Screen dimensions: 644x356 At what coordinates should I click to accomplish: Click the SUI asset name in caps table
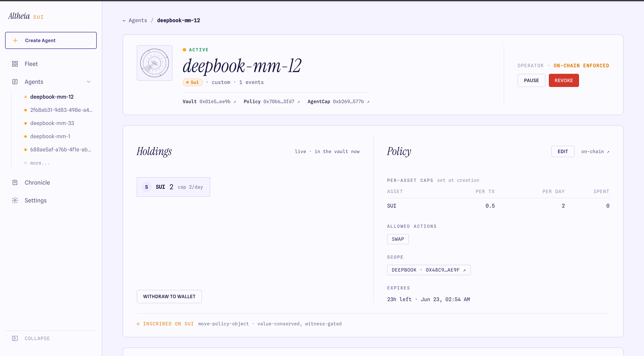391,206
